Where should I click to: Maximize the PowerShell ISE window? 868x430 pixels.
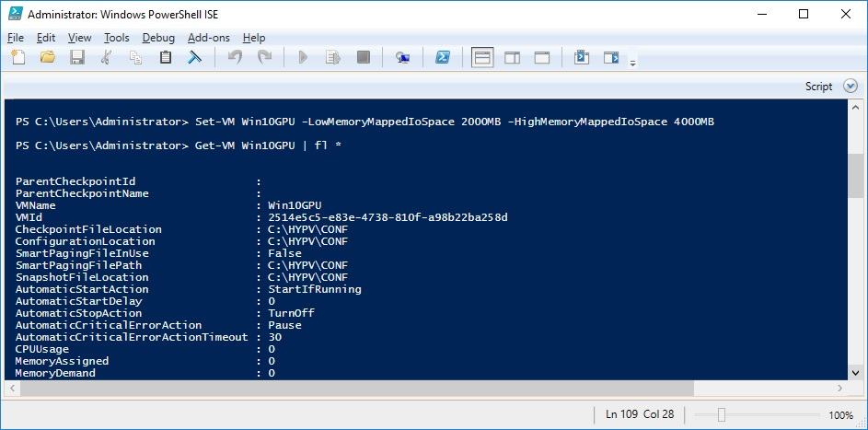804,15
